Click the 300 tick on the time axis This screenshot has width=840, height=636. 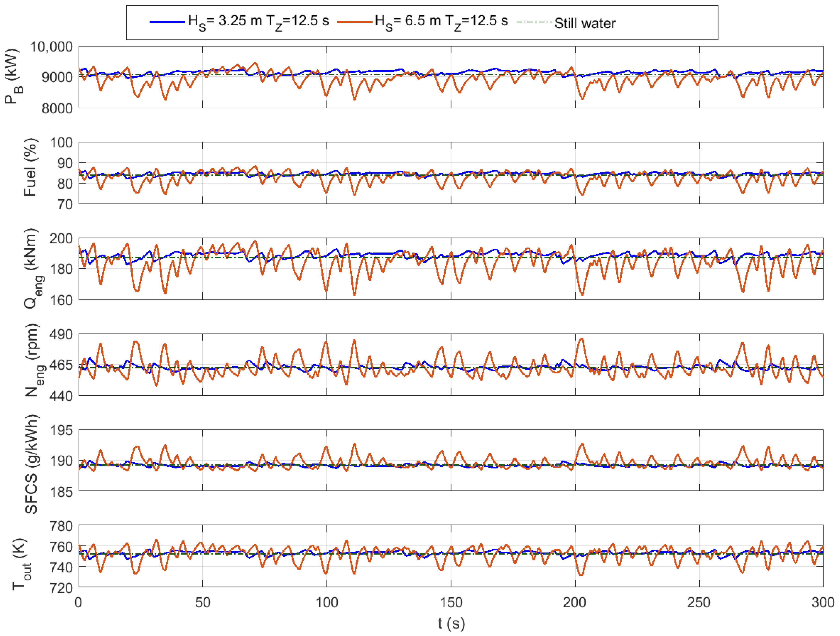point(823,603)
